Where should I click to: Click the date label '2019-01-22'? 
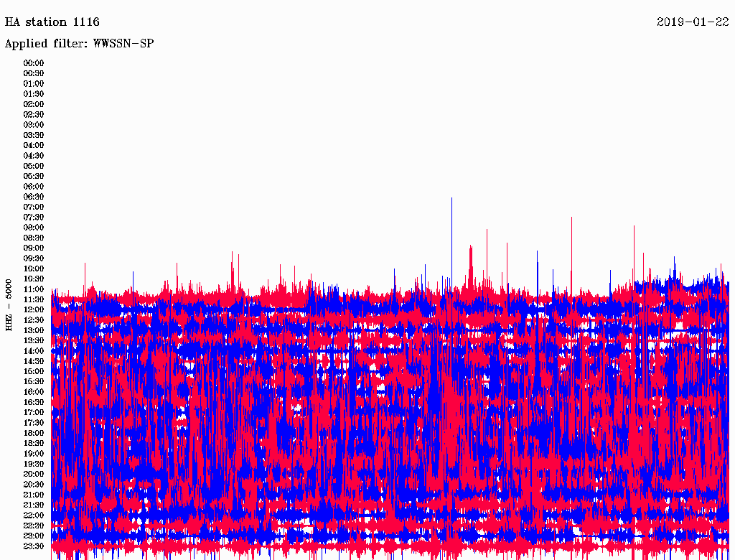(693, 22)
